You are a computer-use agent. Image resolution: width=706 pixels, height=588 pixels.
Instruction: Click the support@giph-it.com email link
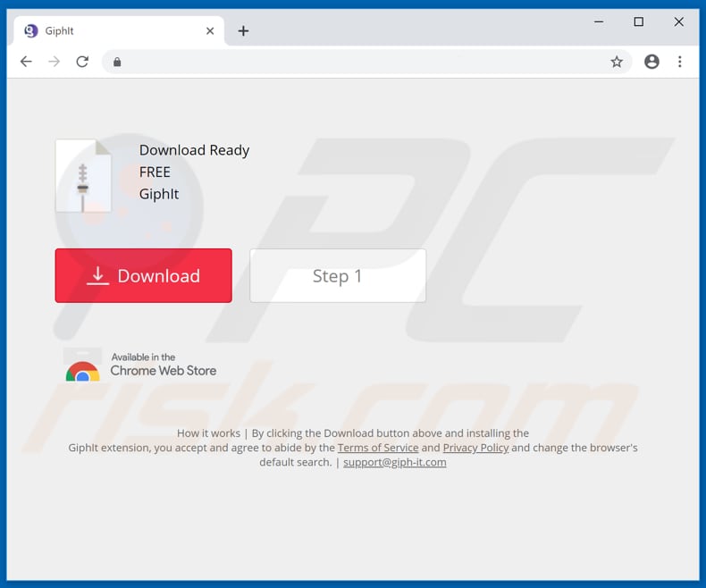click(x=395, y=462)
